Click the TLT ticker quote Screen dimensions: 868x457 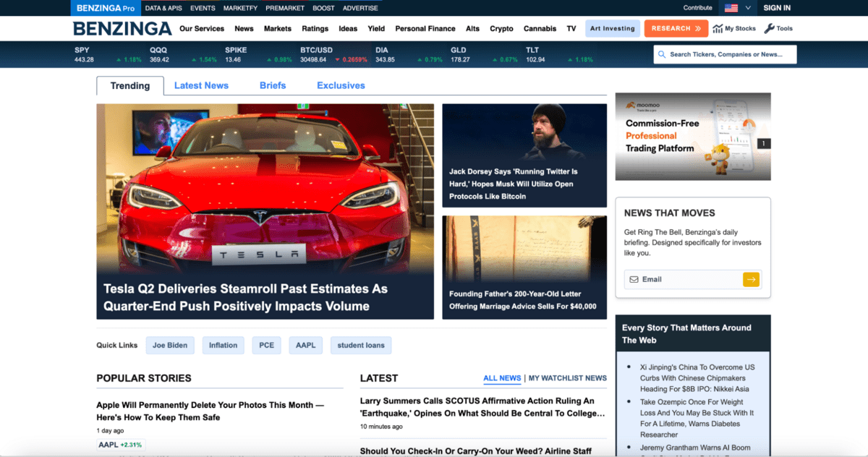click(x=559, y=55)
